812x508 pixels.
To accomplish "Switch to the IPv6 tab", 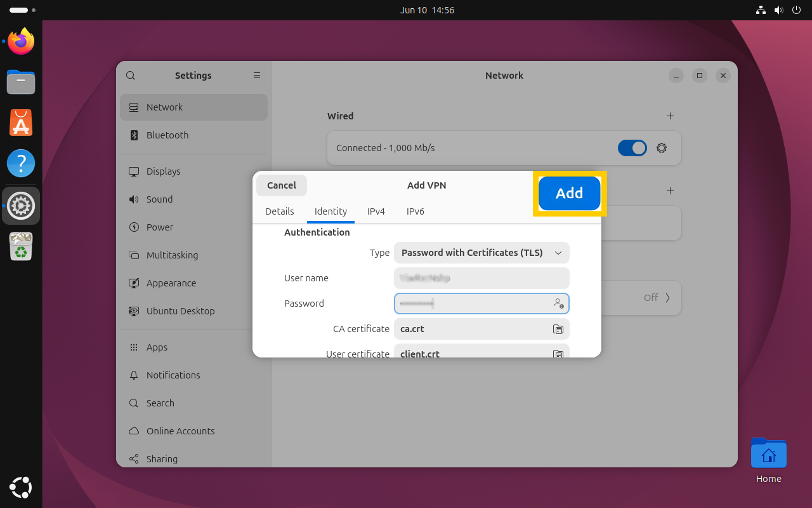I will click(x=416, y=211).
